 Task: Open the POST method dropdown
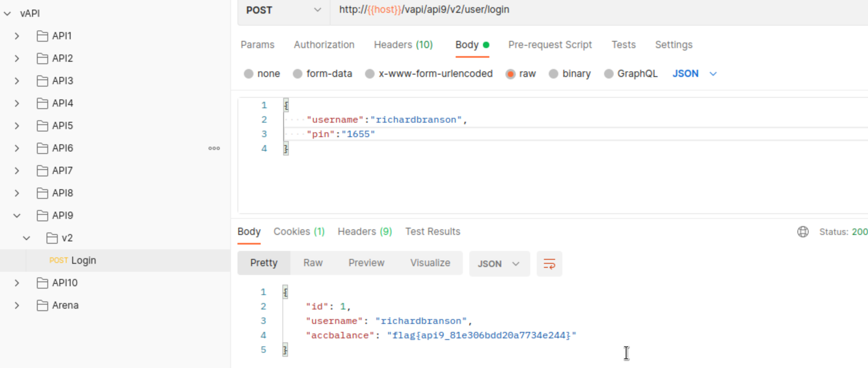click(283, 10)
